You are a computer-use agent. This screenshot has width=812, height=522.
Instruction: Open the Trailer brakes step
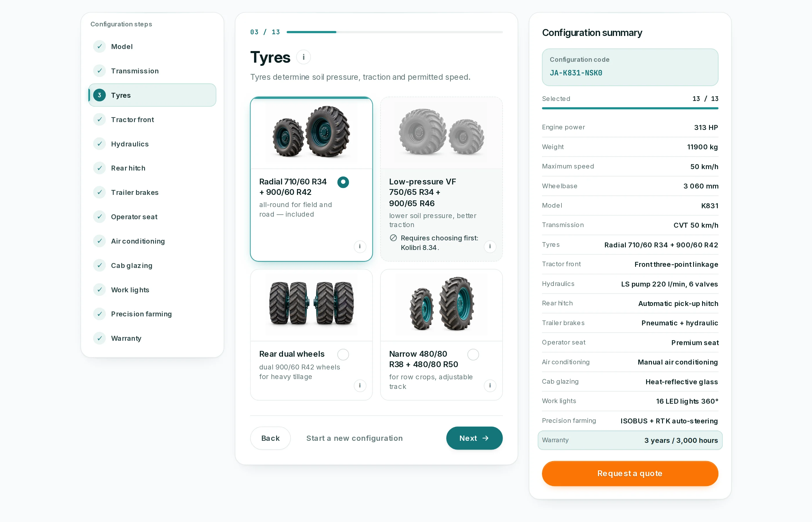pyautogui.click(x=152, y=193)
